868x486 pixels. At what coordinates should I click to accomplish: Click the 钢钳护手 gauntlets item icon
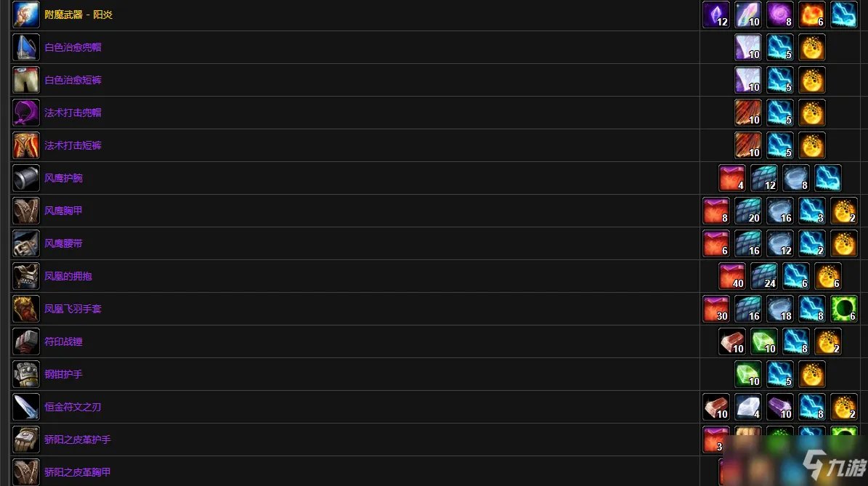click(x=26, y=374)
